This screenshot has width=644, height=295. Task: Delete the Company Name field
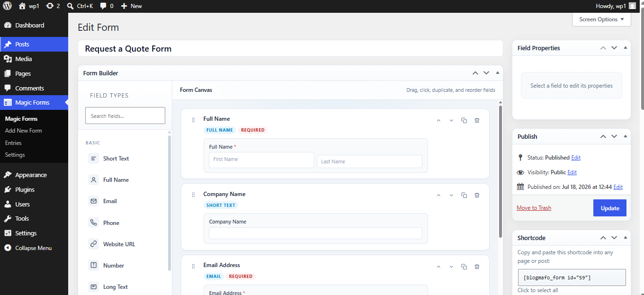click(477, 195)
